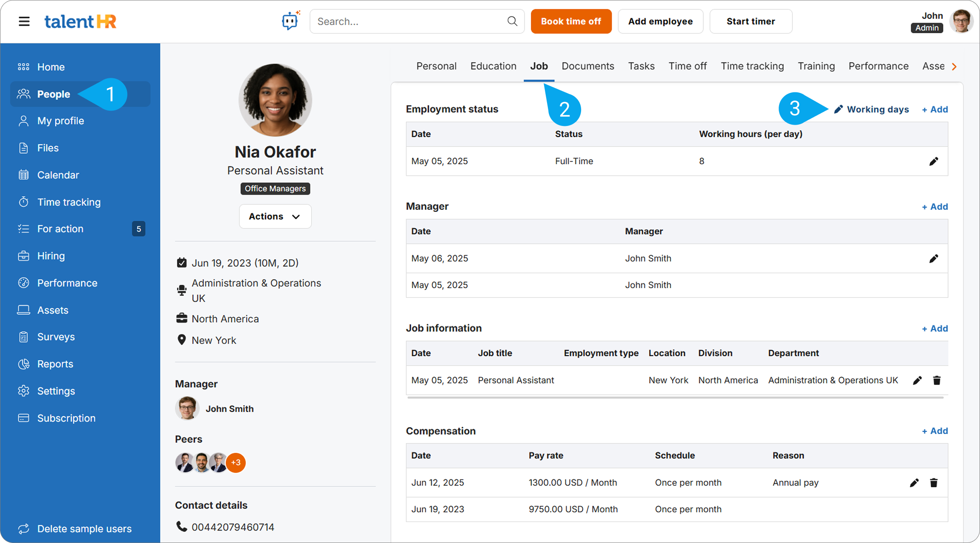Image resolution: width=980 pixels, height=543 pixels.
Task: Open the AI assistant robot icon
Action: pos(290,21)
